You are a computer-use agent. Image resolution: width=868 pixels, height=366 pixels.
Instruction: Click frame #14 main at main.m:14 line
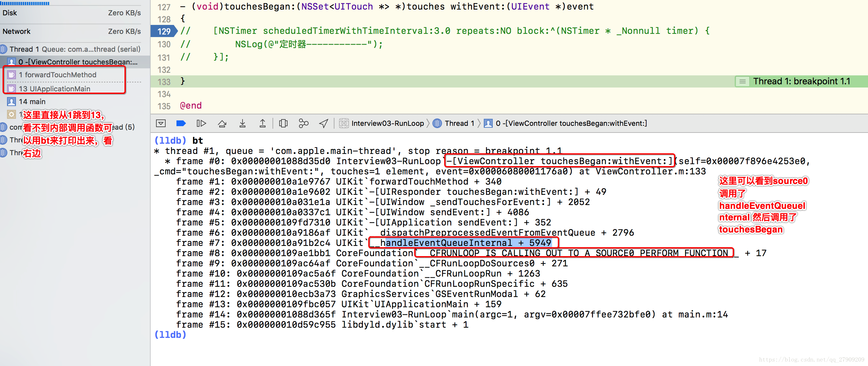(x=452, y=314)
